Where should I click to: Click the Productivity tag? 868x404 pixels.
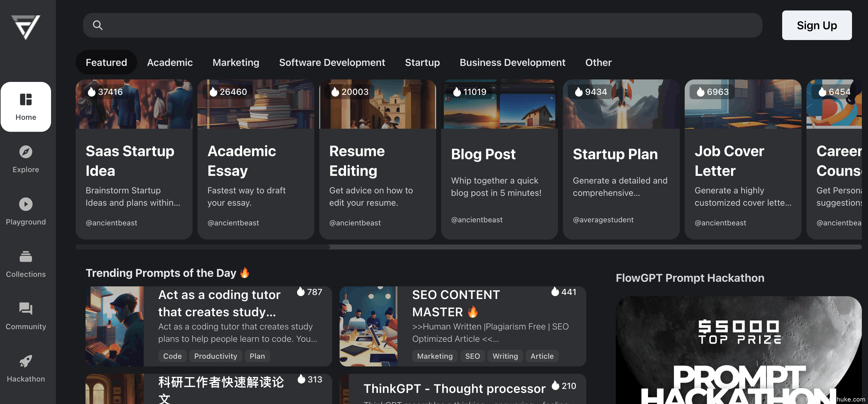point(216,356)
